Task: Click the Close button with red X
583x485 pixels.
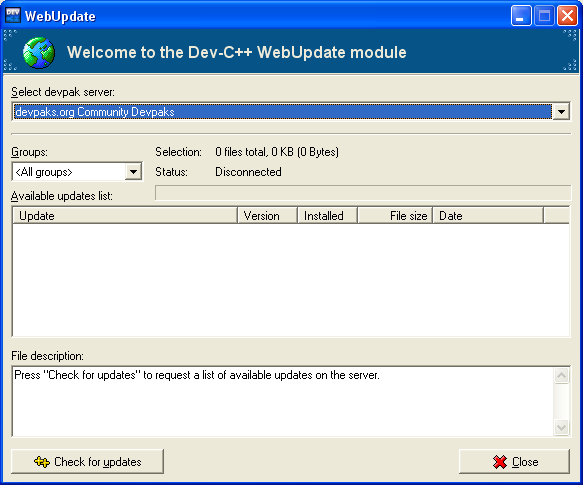Action: point(514,462)
